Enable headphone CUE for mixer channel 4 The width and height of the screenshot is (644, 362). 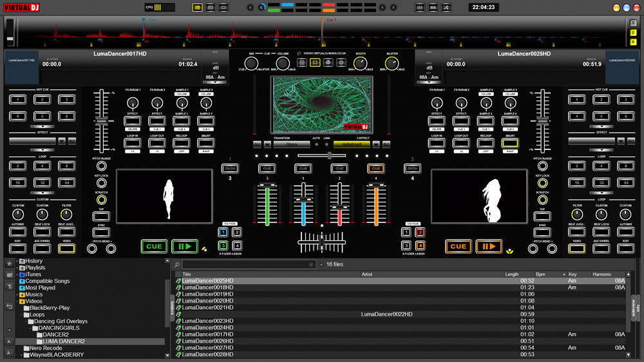[x=376, y=169]
